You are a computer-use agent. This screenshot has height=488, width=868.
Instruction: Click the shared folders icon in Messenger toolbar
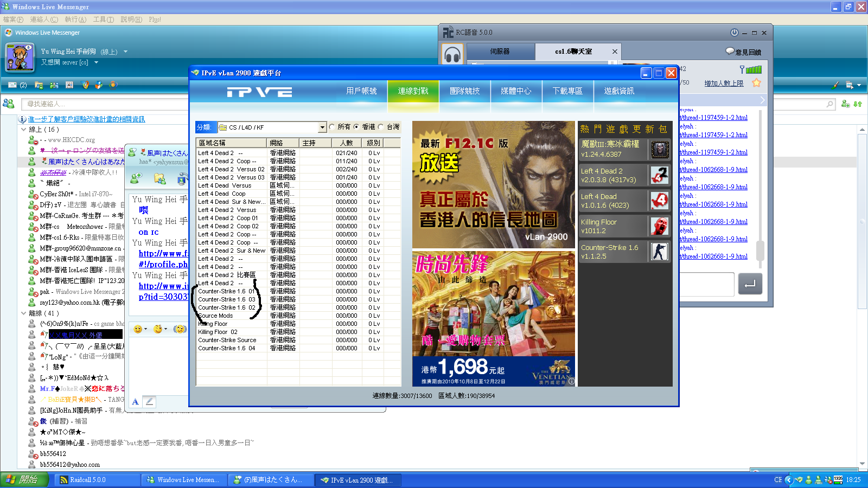coord(39,85)
